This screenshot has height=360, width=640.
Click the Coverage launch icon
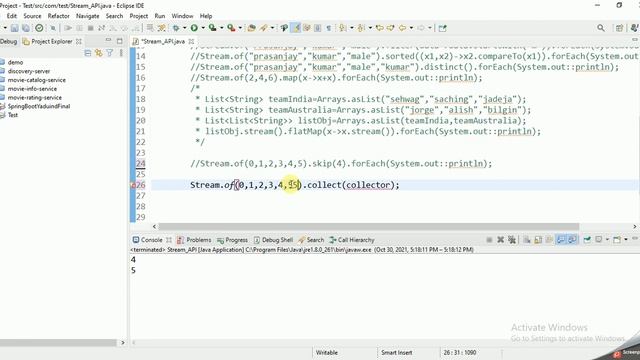click(x=212, y=28)
